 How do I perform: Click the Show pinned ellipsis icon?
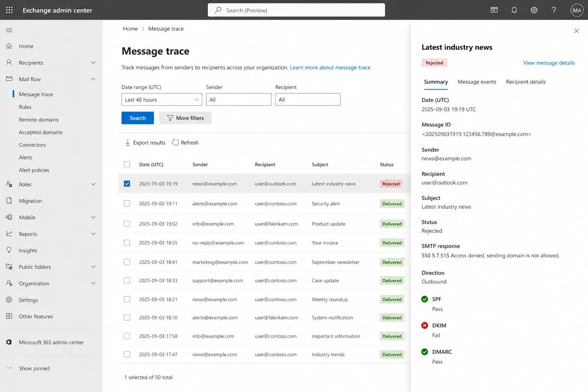9,368
